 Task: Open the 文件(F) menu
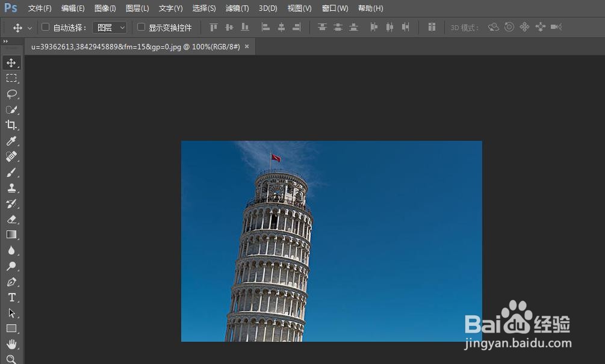(40, 8)
